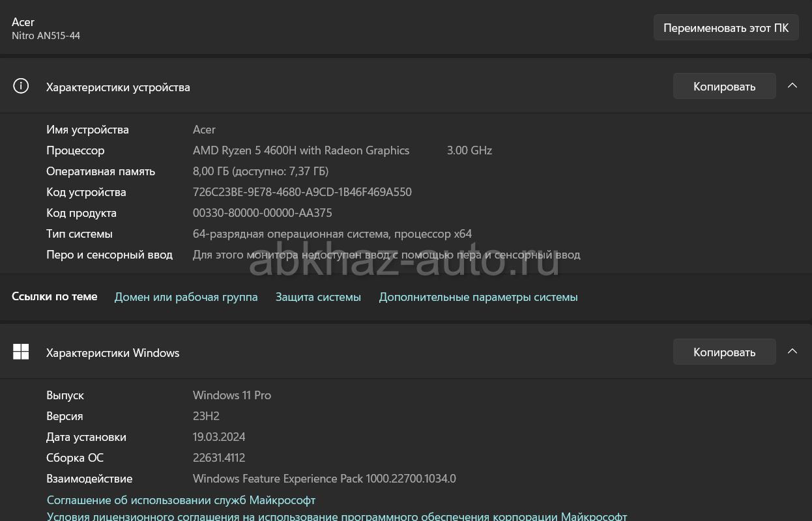Select the AMD Ryzen 5 4600H processor text
This screenshot has width=812, height=521.
click(x=301, y=150)
